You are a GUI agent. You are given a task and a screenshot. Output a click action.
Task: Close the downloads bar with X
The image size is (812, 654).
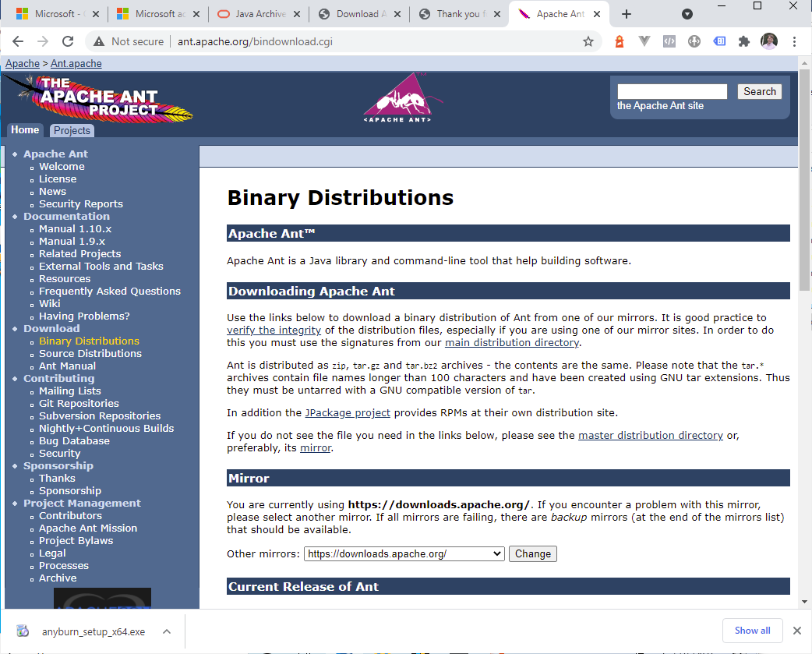(796, 631)
